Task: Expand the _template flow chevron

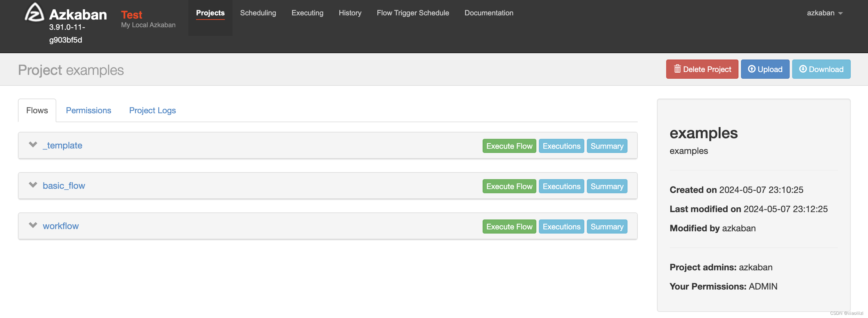Action: [x=33, y=145]
